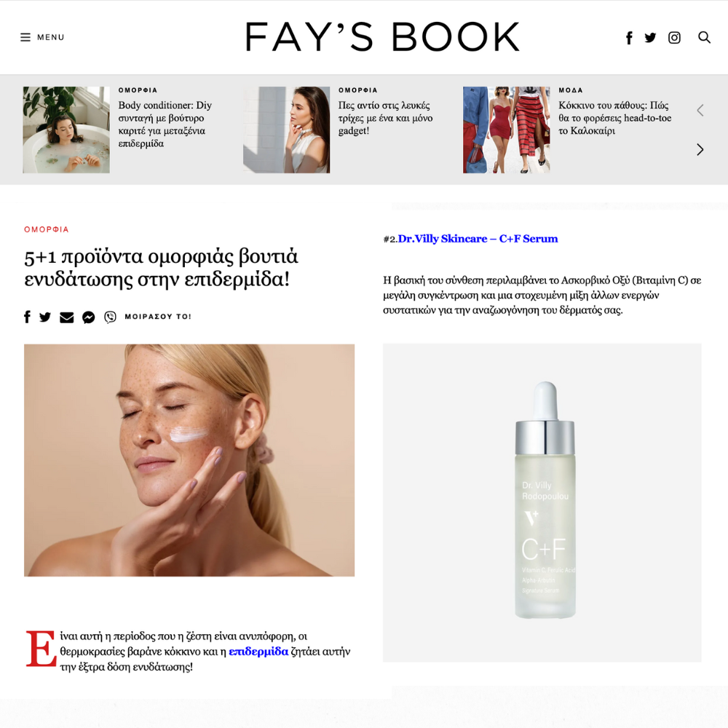Open the red ΟΜΟΡΦΙΑ category label
The height and width of the screenshot is (728, 728).
(x=47, y=229)
